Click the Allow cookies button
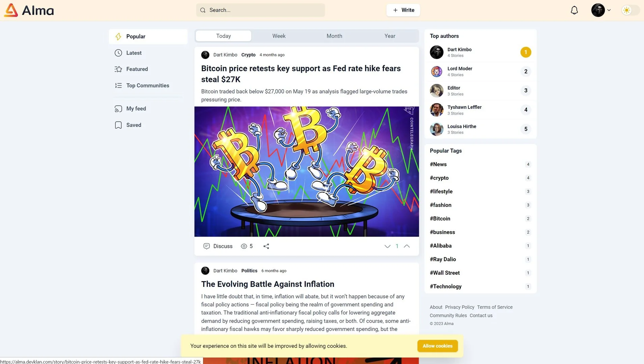644x364 pixels. (438, 346)
